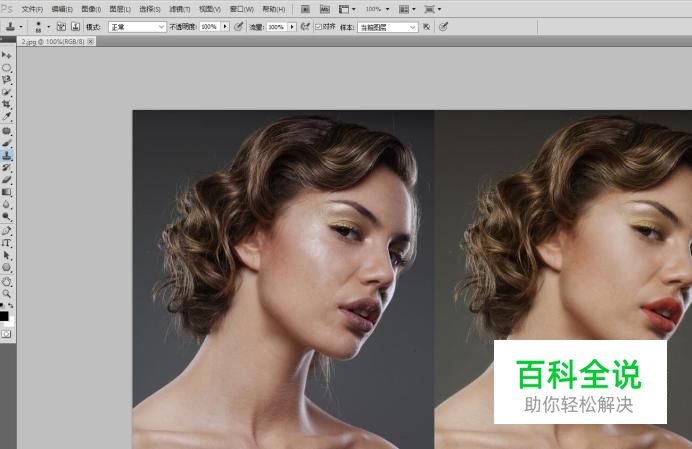Toggle tablet pressure for brush size

pos(444,27)
